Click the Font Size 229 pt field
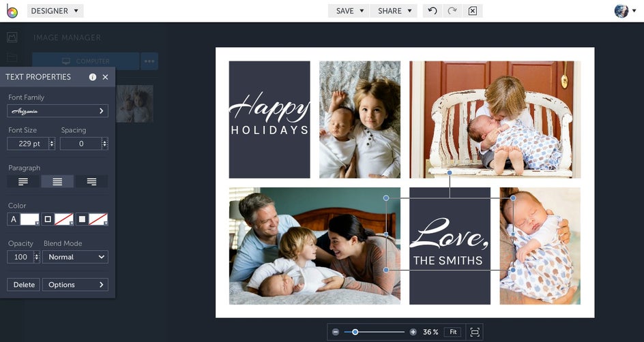The height and width of the screenshot is (342, 644). pos(27,144)
